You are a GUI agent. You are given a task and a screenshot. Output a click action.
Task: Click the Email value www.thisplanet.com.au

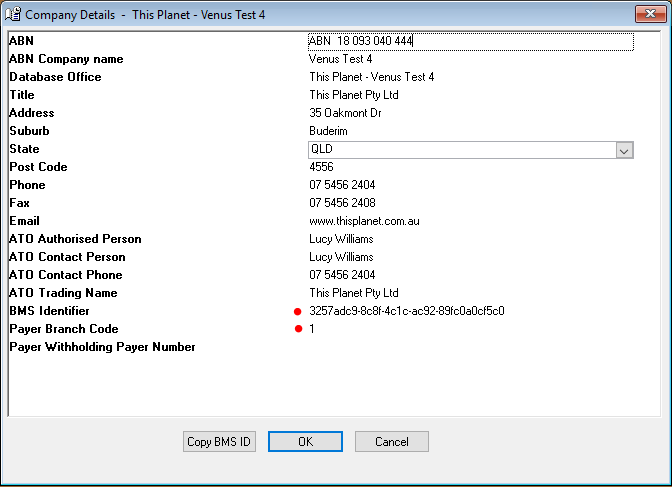(364, 221)
